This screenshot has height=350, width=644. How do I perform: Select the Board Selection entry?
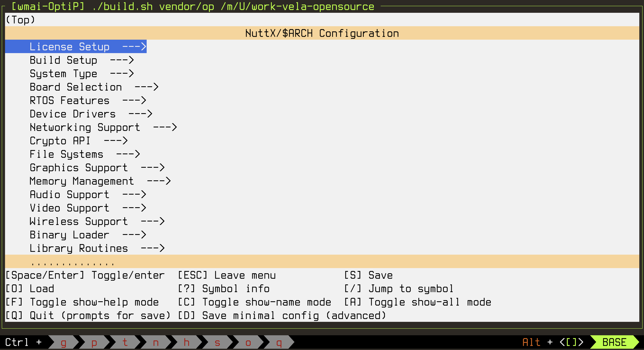tap(94, 87)
